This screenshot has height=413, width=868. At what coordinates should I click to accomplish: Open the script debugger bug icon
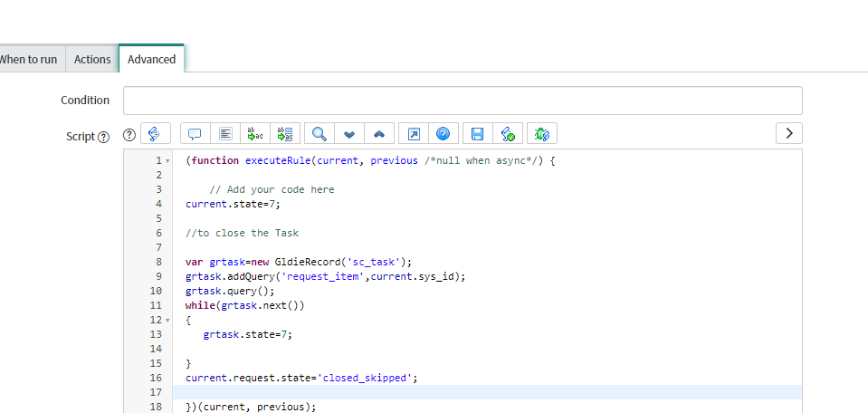click(x=542, y=134)
